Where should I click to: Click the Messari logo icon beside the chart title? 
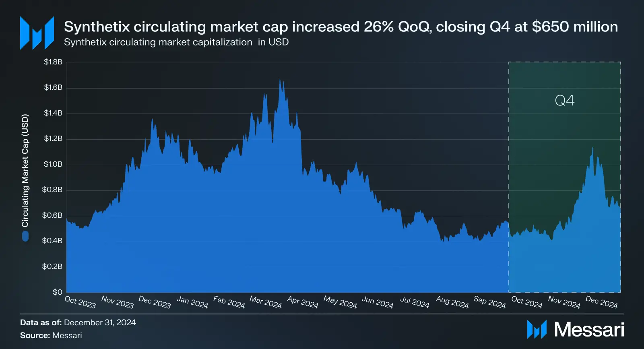point(37,33)
